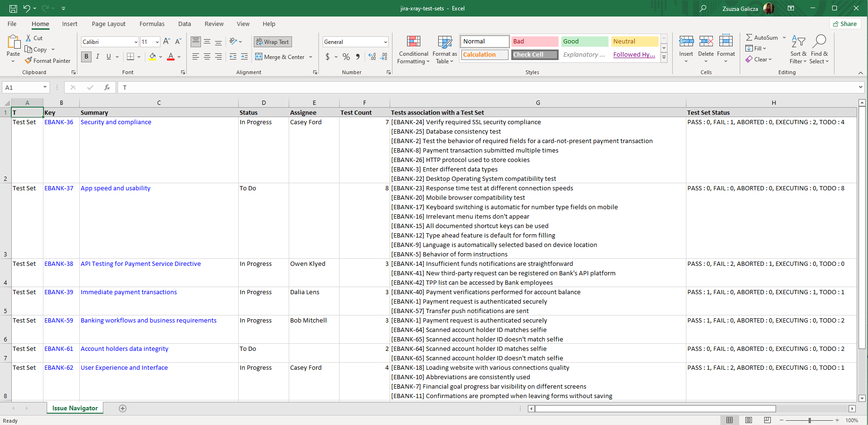The image size is (868, 425).
Task: Expand the Name Box dropdown arrow
Action: 45,87
